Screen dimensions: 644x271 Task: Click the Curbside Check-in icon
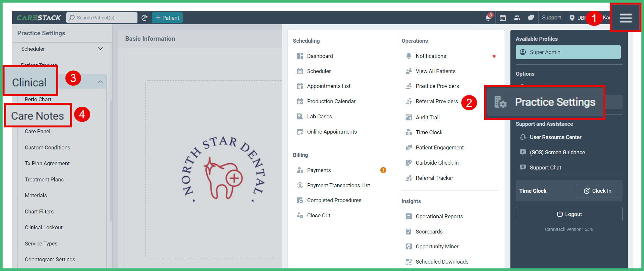click(x=409, y=163)
